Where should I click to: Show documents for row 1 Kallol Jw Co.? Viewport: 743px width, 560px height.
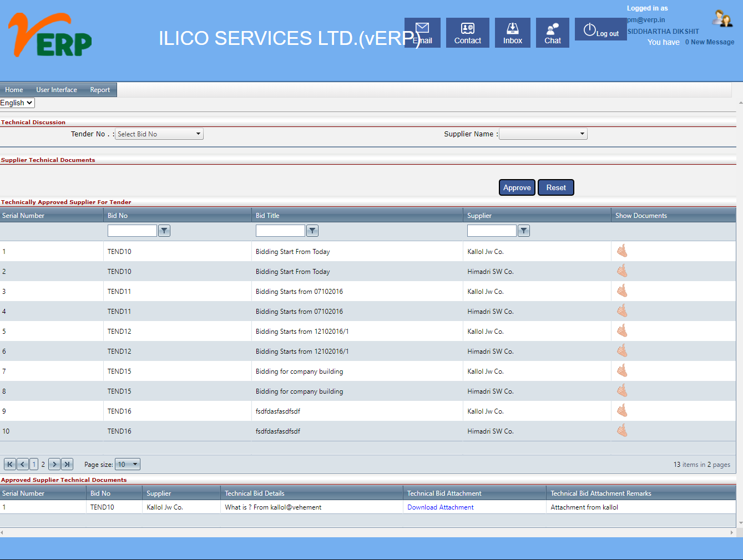click(623, 251)
